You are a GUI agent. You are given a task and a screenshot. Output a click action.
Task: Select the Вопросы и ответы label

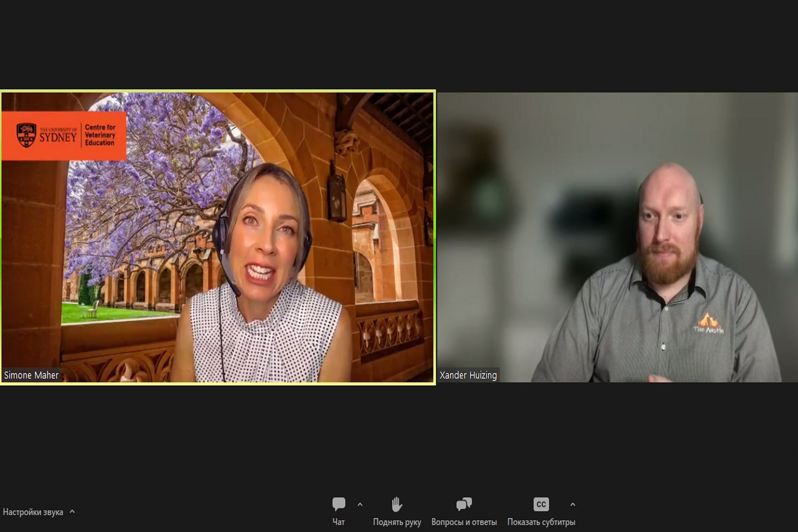pos(464,522)
